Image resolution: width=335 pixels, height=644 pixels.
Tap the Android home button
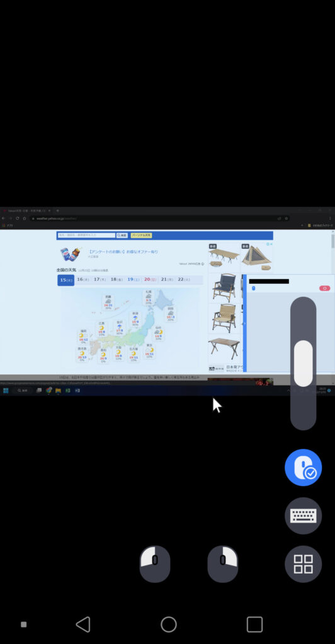click(169, 625)
